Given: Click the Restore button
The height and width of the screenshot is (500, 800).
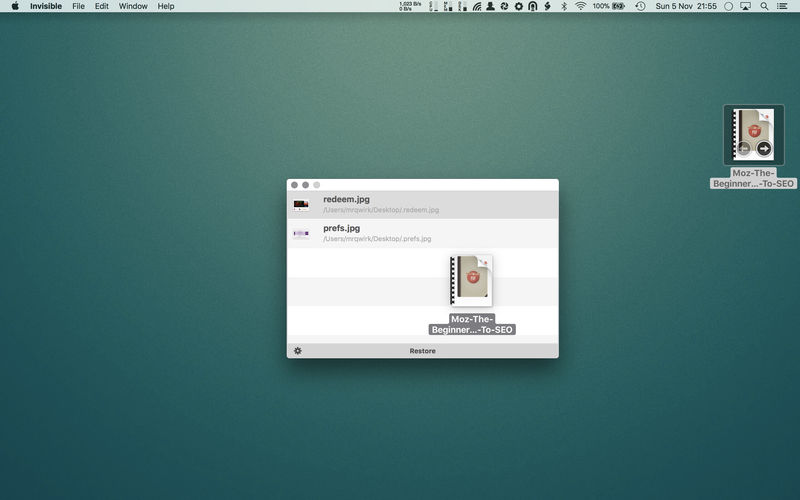Looking at the screenshot, I should click(422, 351).
